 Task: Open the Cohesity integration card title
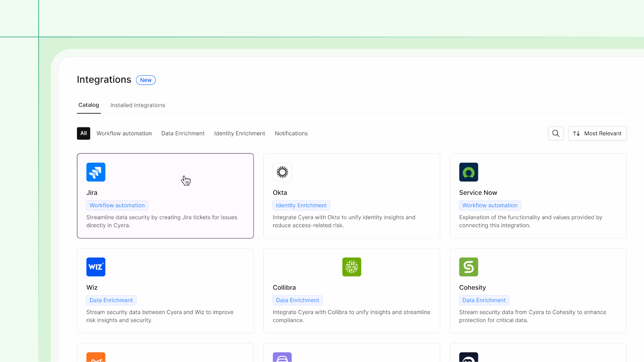(473, 288)
